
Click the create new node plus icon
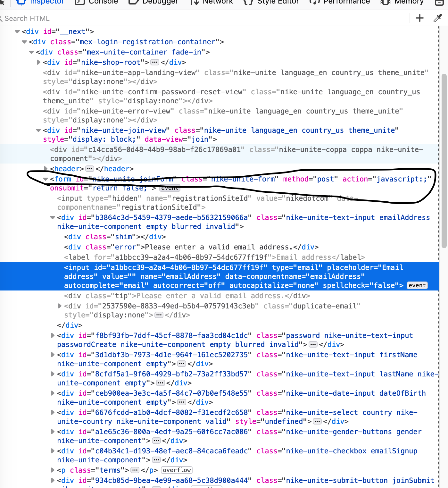point(419,18)
